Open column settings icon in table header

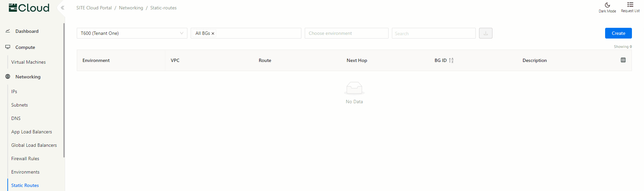623,60
